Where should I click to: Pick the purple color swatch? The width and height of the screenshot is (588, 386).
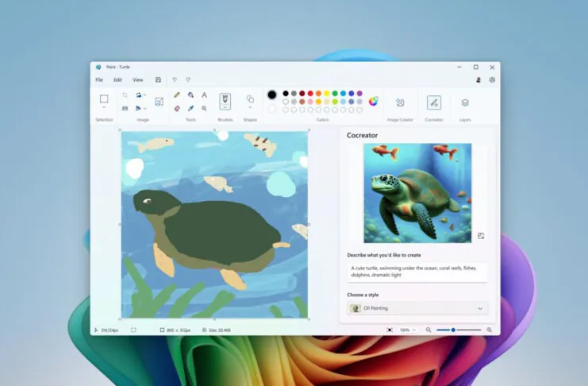359,94
